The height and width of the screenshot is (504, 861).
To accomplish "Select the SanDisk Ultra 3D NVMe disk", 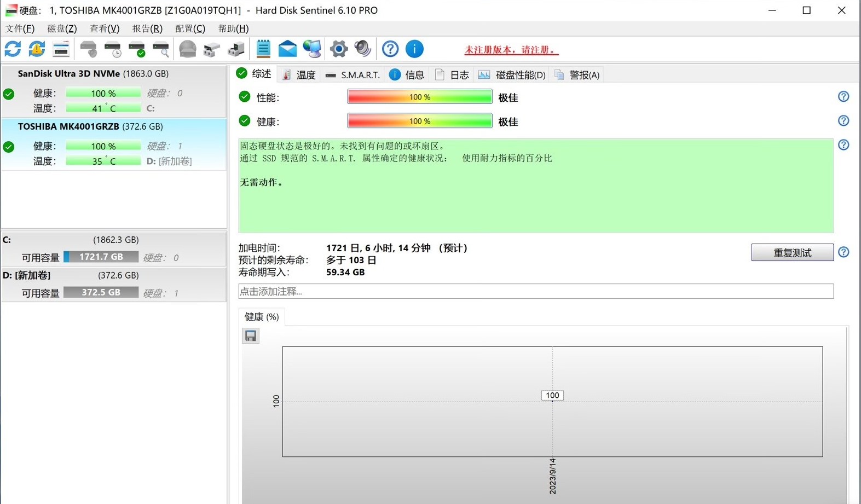I will (114, 91).
